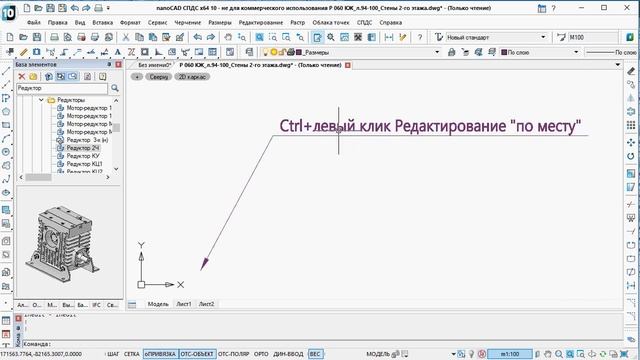Screen dimensions: 640x360
Task: Open the По слою color dropdown
Action: click(576, 52)
